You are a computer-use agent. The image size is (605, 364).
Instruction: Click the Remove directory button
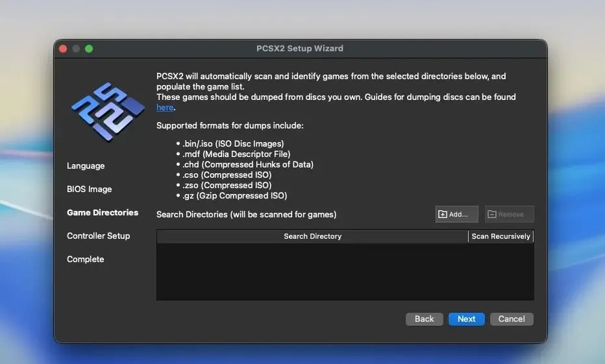pos(510,214)
